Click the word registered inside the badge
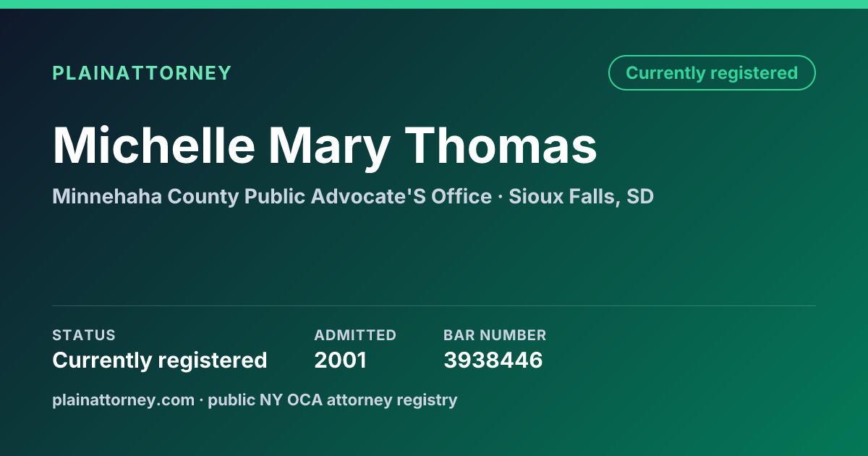Screen dimensions: 868x456 click(754, 73)
